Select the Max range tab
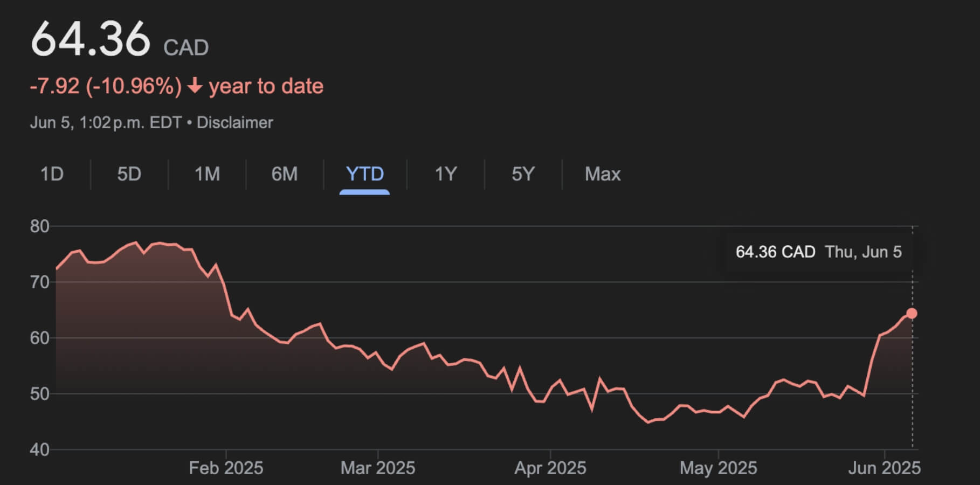 click(x=603, y=174)
